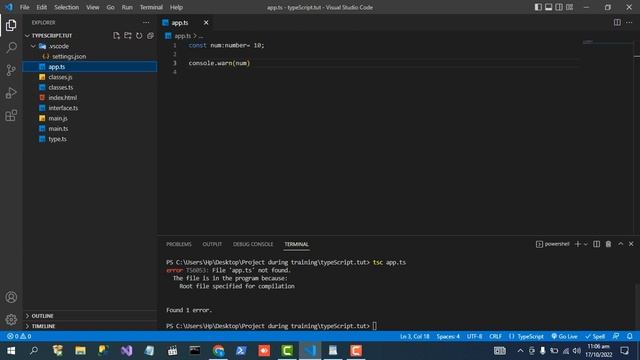Image resolution: width=640 pixels, height=360 pixels.
Task: Add a new terminal with plus icon
Action: [x=578, y=244]
